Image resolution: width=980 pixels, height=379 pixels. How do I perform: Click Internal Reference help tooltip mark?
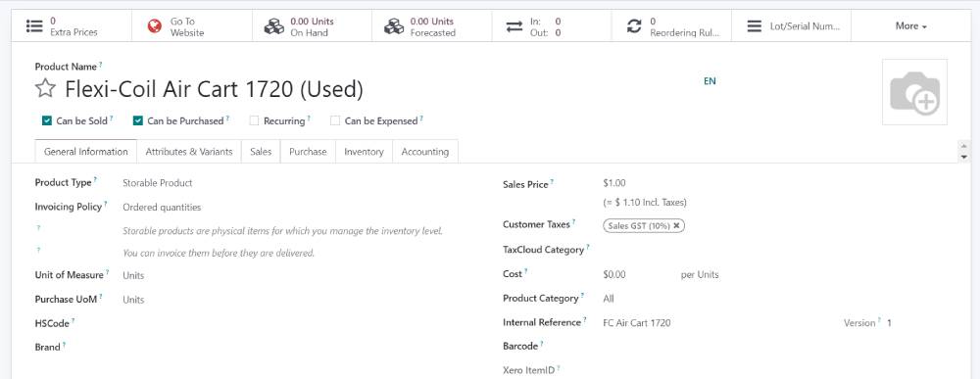click(585, 319)
